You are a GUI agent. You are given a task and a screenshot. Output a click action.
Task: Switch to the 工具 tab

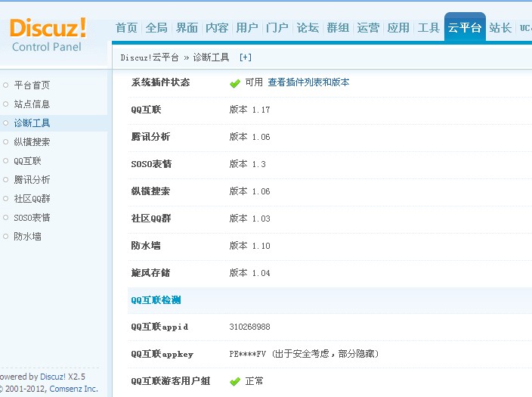(x=428, y=28)
